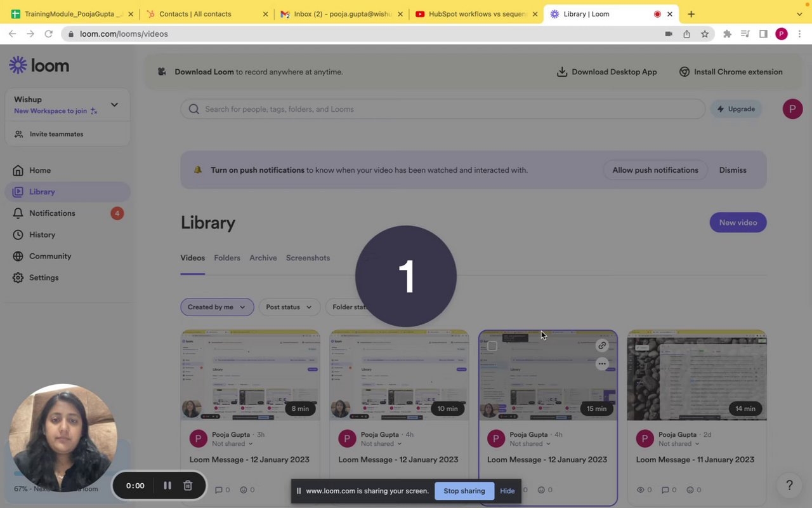Close the Library Loom browser tab
This screenshot has width=812, height=508.
(x=670, y=14)
